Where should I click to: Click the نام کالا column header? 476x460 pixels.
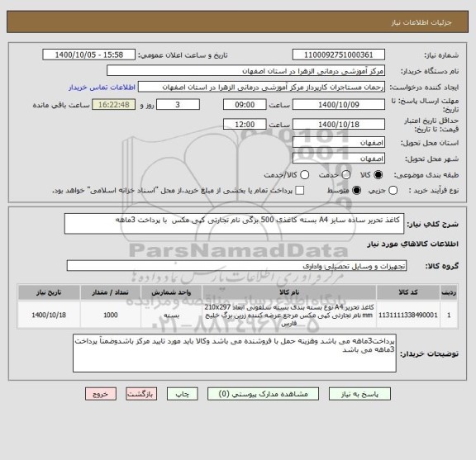click(289, 292)
